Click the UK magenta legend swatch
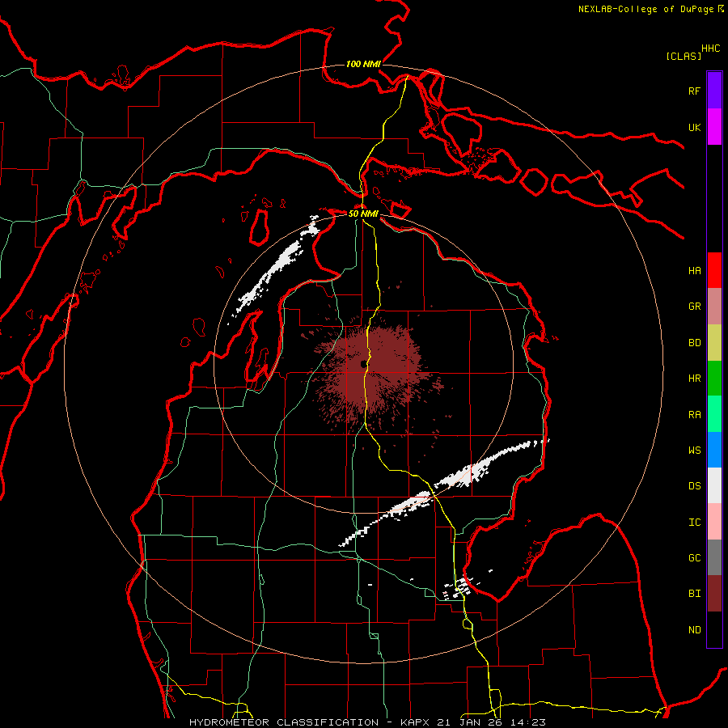Image resolution: width=728 pixels, height=728 pixels. click(x=714, y=127)
